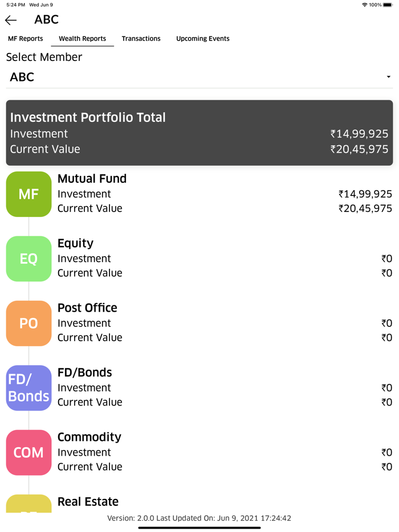
Task: Tap the 5:24 PM status bar clock
Action: pos(15,5)
